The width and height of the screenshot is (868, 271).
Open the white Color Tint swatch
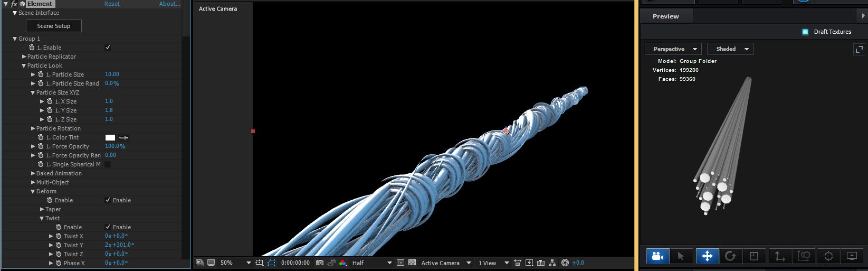click(x=110, y=137)
